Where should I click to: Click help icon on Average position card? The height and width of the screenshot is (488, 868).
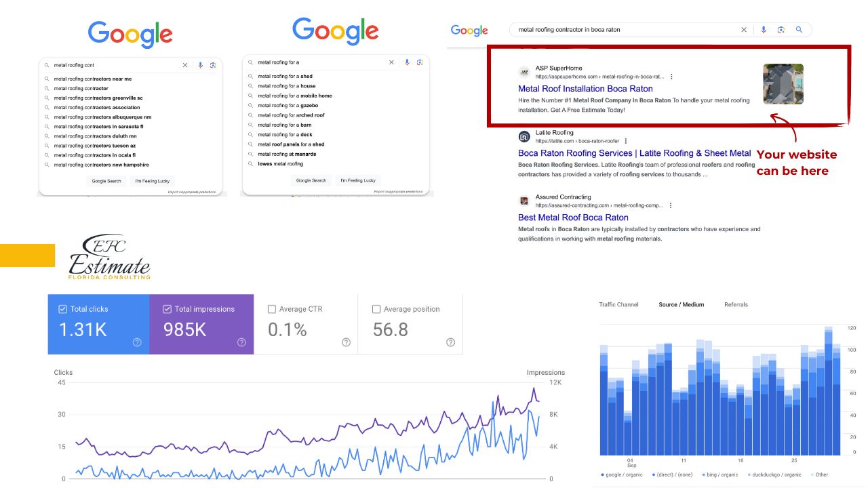click(x=450, y=342)
